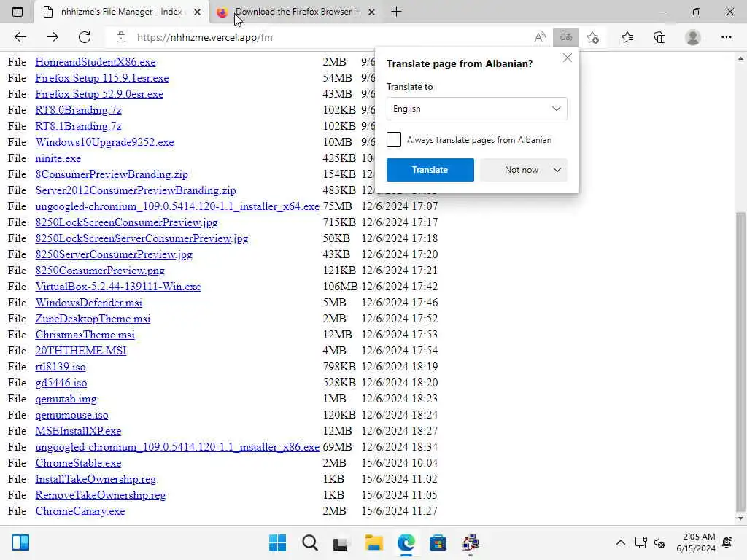Download HomeandStudentX86.exe

tap(96, 62)
